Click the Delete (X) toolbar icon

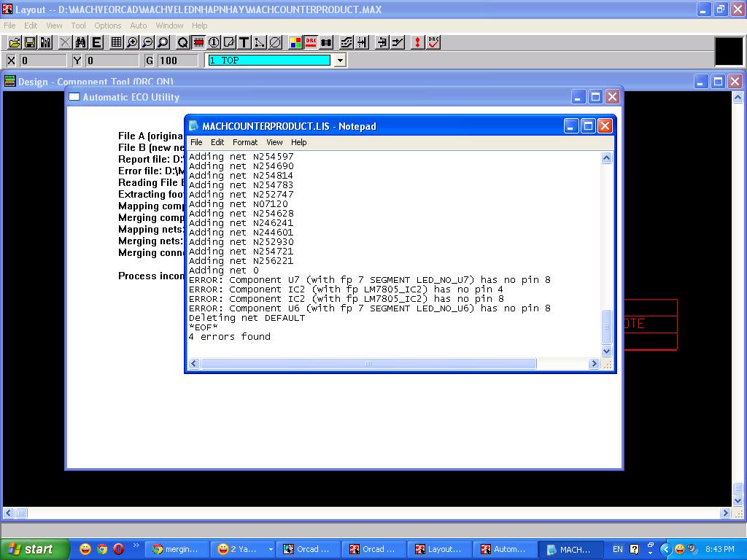pos(65,43)
